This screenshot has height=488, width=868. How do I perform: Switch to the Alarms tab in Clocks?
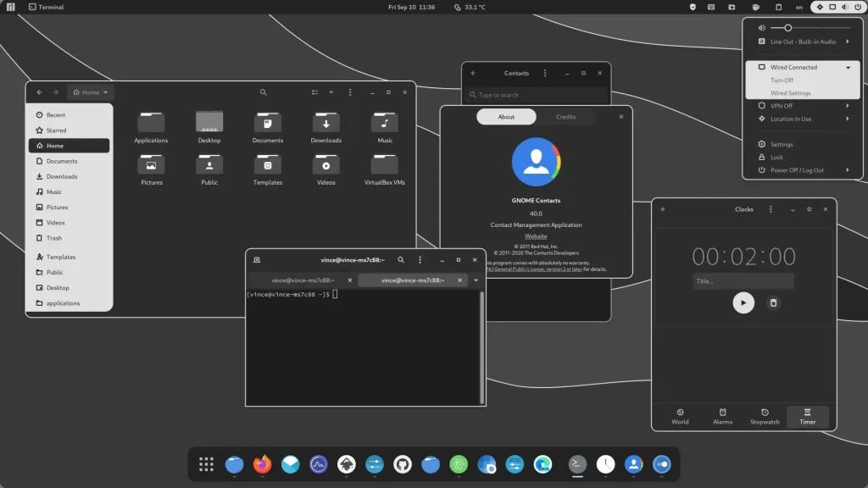(x=722, y=417)
